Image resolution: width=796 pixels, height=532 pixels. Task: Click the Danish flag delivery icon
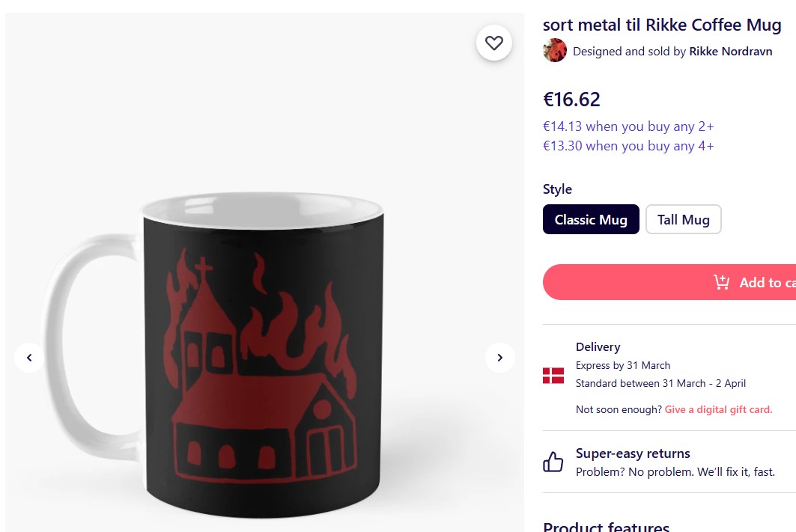[x=553, y=376]
